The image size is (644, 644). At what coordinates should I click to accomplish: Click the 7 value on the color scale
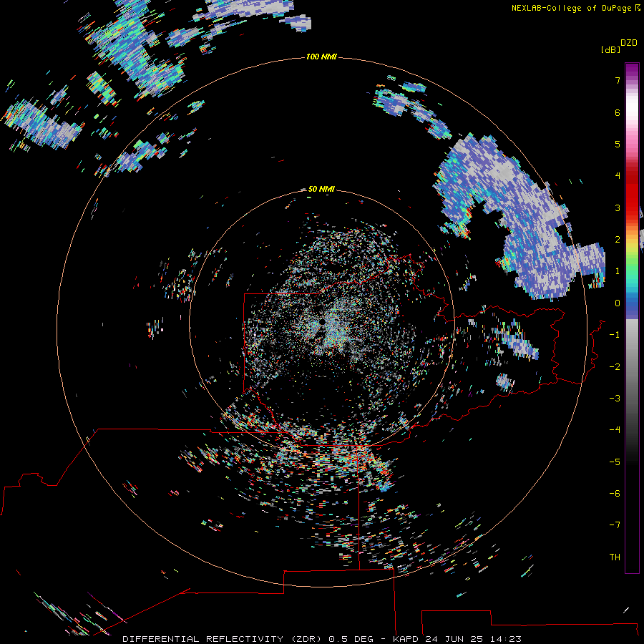618,80
